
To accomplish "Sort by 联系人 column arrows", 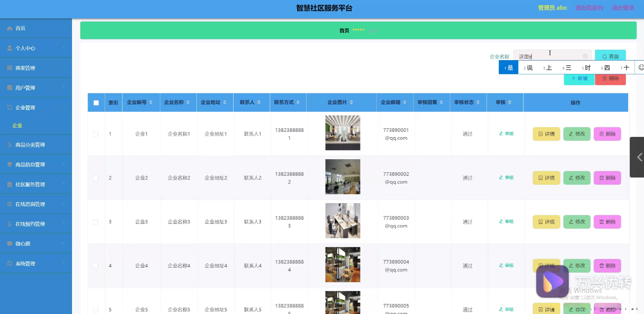I will (x=259, y=102).
